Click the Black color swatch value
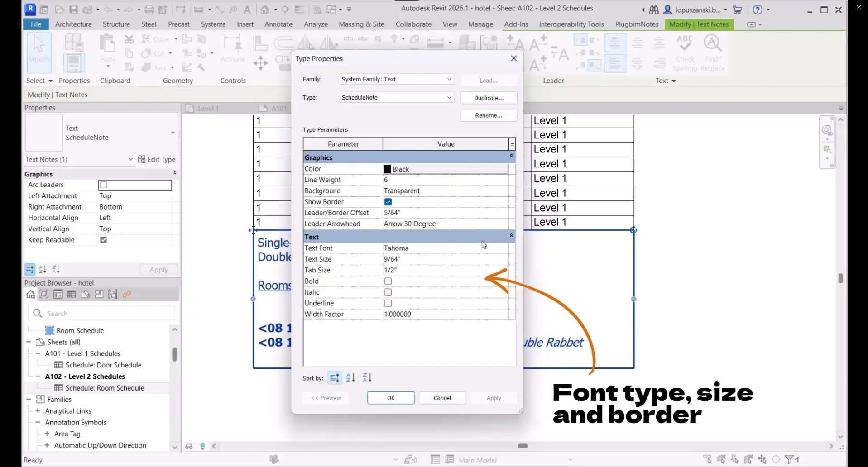The width and height of the screenshot is (868, 467). (446, 169)
